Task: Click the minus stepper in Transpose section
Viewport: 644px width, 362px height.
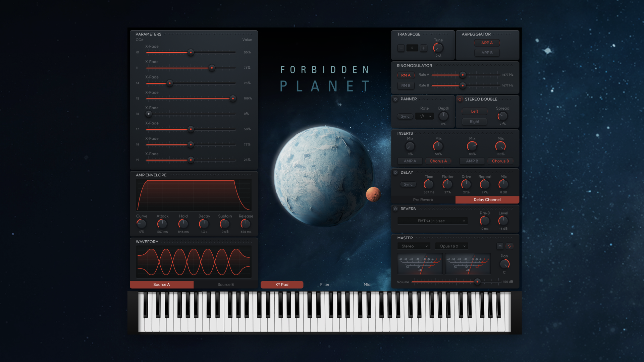Action: 401,48
